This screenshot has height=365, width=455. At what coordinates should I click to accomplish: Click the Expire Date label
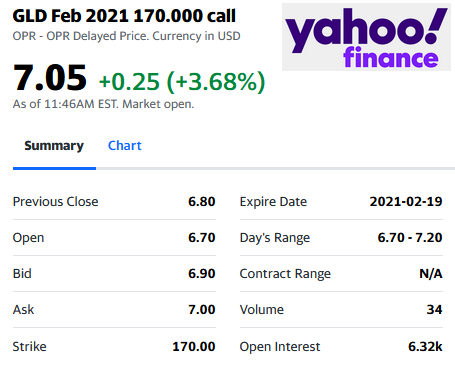273,202
